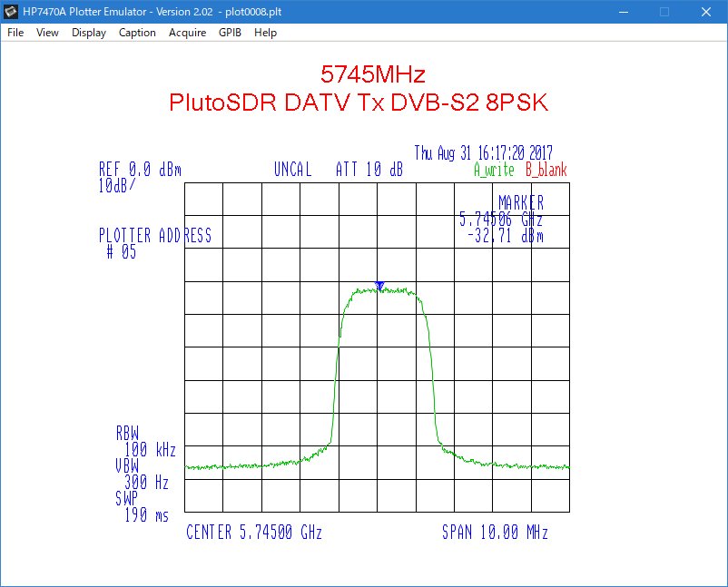The image size is (728, 587).
Task: Open the GPIB menu
Action: tap(230, 33)
